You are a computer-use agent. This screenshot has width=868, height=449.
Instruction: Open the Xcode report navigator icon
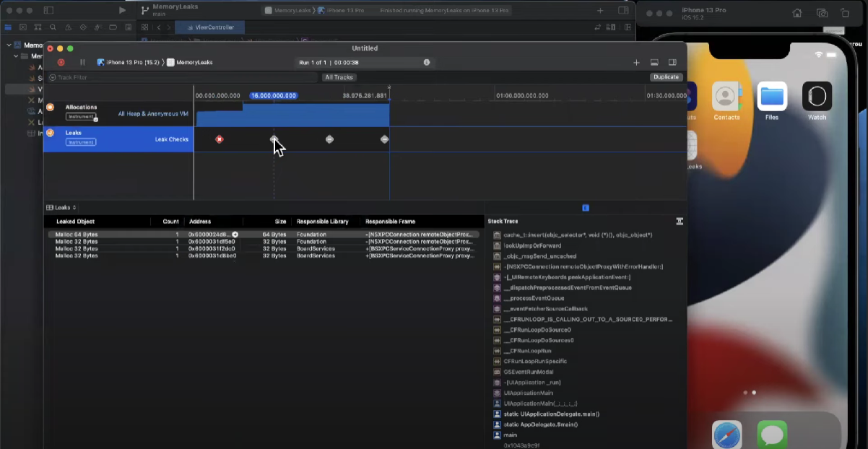tap(128, 27)
